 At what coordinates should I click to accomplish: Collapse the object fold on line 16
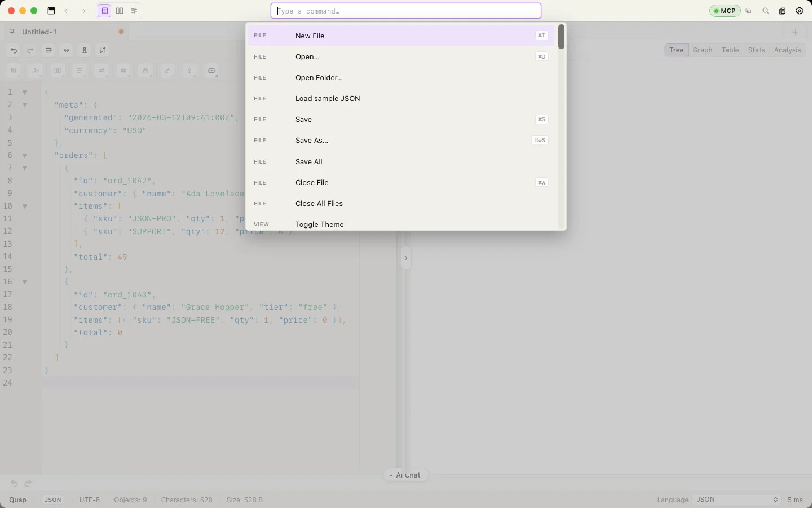pyautogui.click(x=25, y=282)
